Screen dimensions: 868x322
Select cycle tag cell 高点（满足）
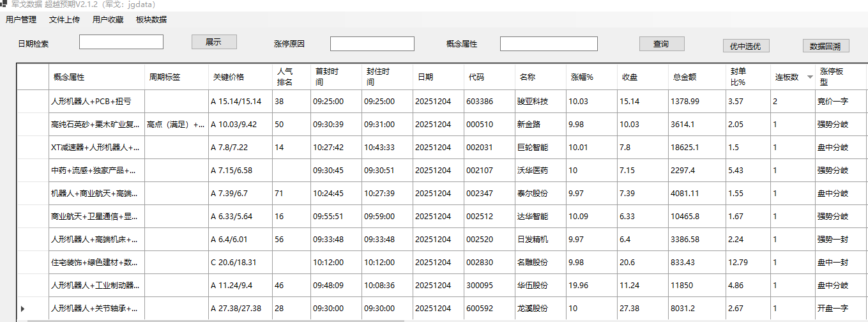pyautogui.click(x=177, y=125)
